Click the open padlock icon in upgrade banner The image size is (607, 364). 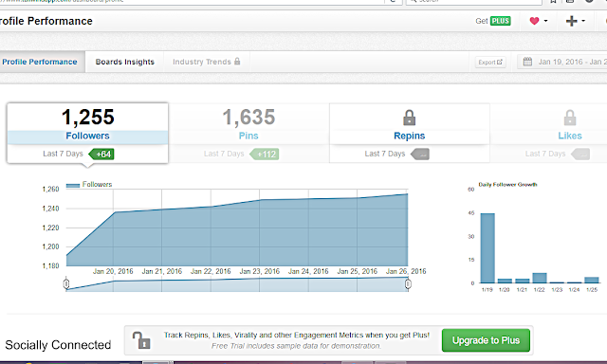pyautogui.click(x=141, y=340)
